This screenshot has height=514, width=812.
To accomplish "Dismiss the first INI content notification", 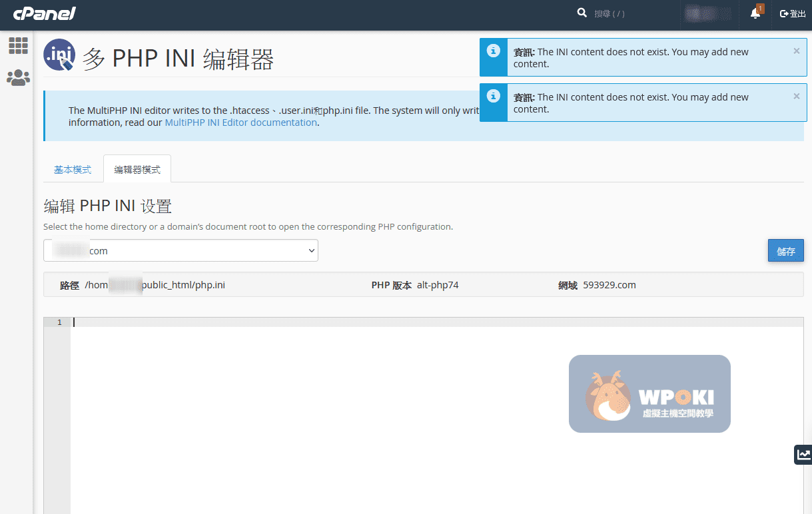I will 796,51.
